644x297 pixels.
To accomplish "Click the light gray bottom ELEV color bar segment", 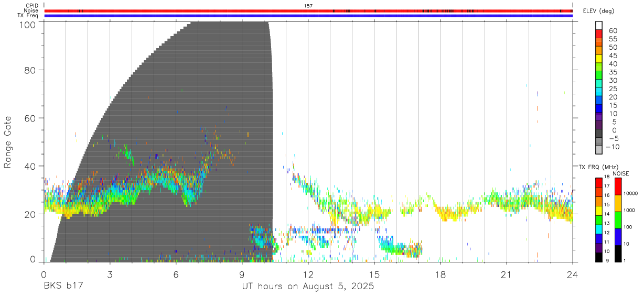I will tap(599, 149).
